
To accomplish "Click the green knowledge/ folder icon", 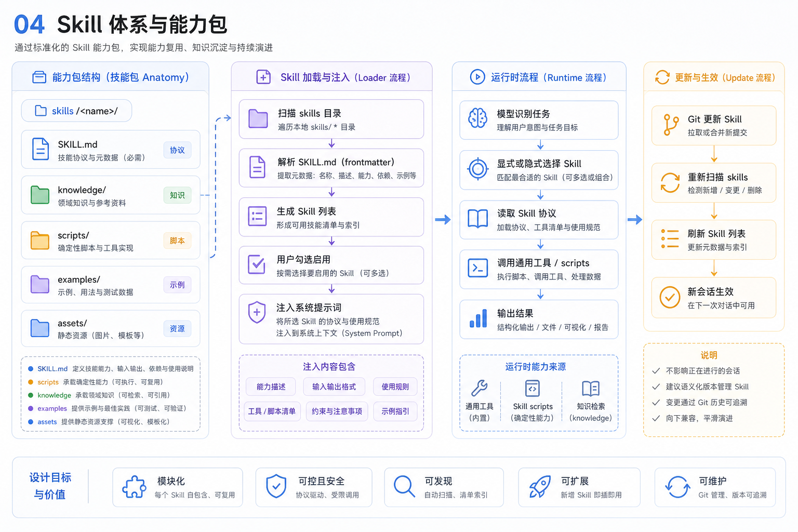I will tap(40, 195).
